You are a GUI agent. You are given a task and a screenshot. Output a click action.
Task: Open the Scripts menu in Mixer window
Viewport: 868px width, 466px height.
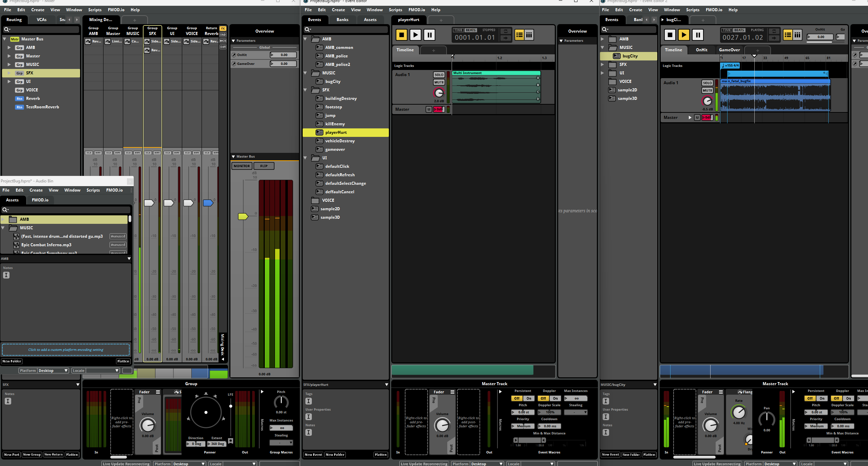pyautogui.click(x=95, y=10)
